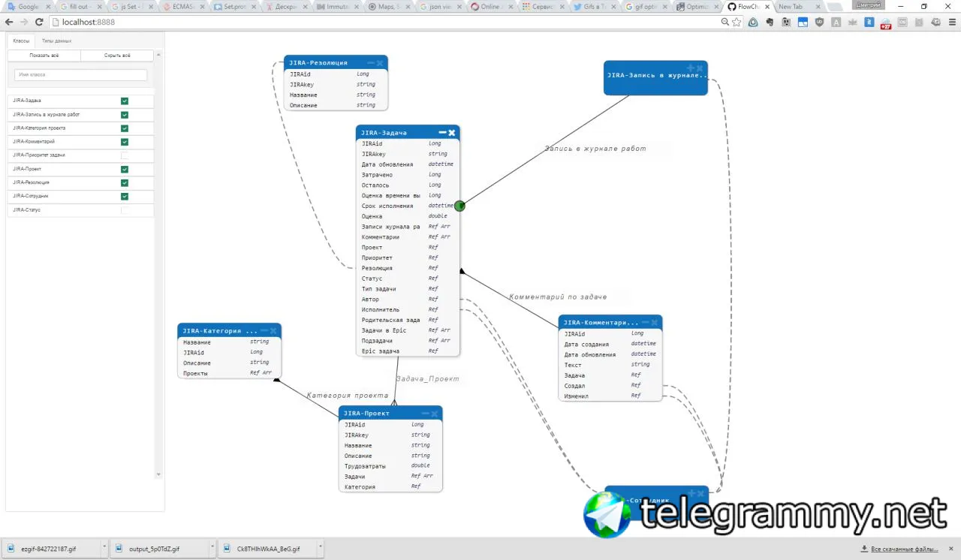Image resolution: width=961 pixels, height=560 pixels.
Task: Click the Показать всё button
Action: click(44, 56)
